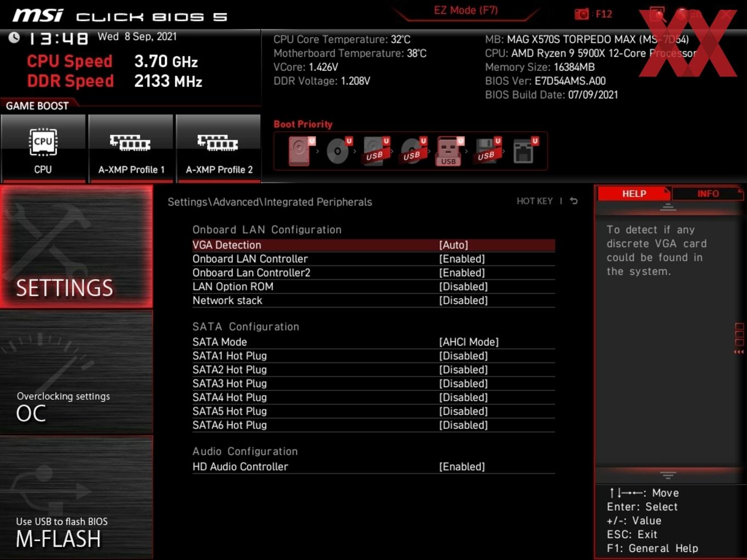This screenshot has height=560, width=747.
Task: Switch to the INFO tab
Action: pyautogui.click(x=707, y=193)
